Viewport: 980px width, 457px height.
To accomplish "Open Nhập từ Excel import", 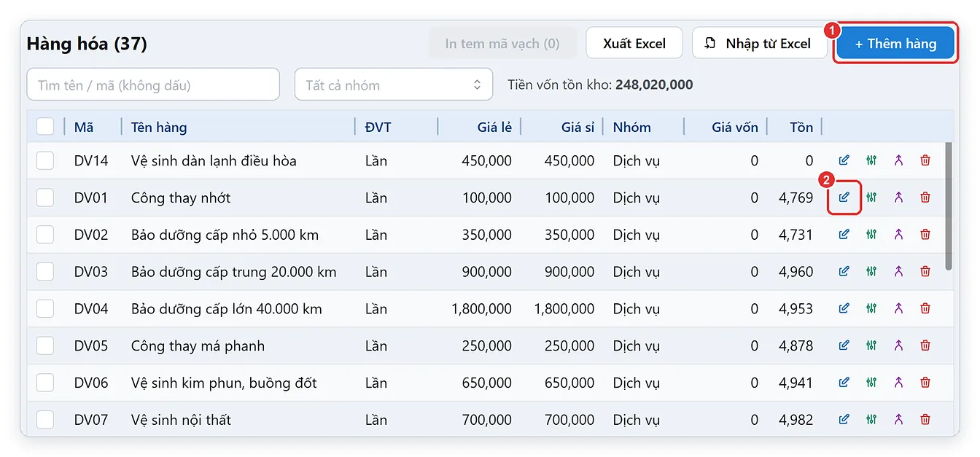I will coord(759,44).
